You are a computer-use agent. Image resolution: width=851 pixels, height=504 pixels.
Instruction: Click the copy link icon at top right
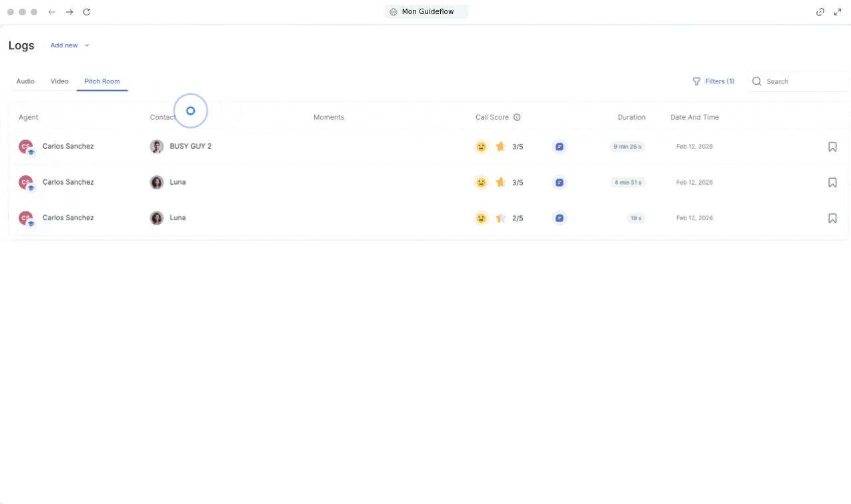point(820,12)
